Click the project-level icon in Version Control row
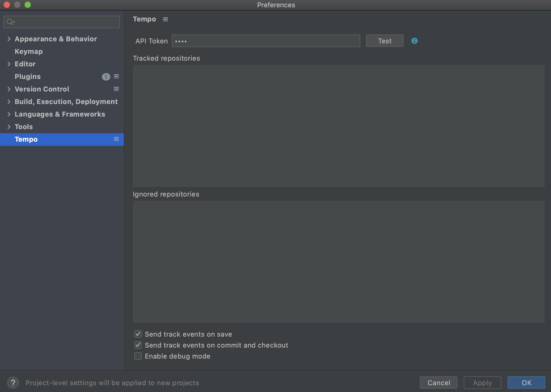Screen dimensions: 551x392 pyautogui.click(x=116, y=89)
